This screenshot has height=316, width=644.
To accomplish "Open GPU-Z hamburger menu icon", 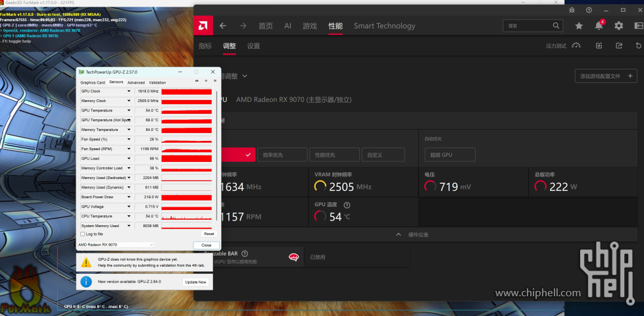I will coord(214,81).
